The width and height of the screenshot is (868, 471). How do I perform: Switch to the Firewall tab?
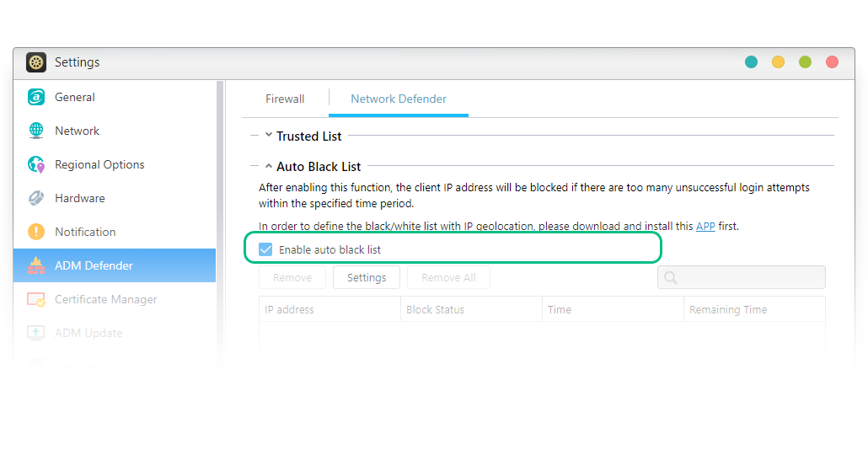pos(285,99)
